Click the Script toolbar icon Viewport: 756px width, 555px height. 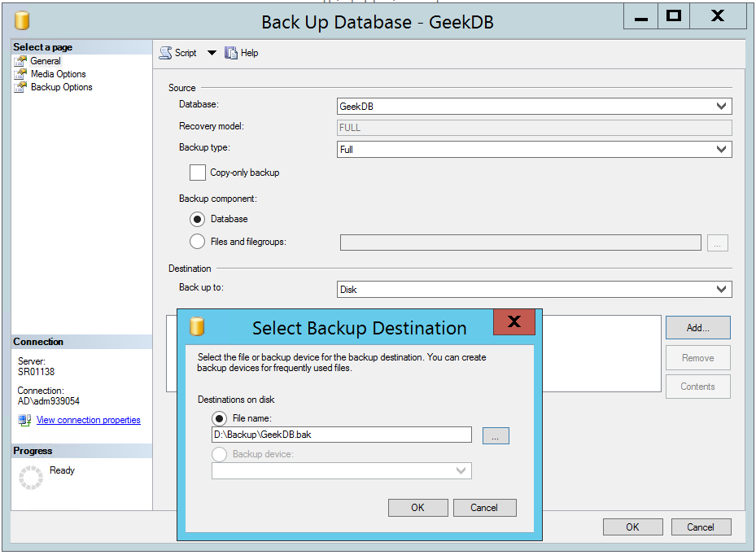(x=165, y=53)
